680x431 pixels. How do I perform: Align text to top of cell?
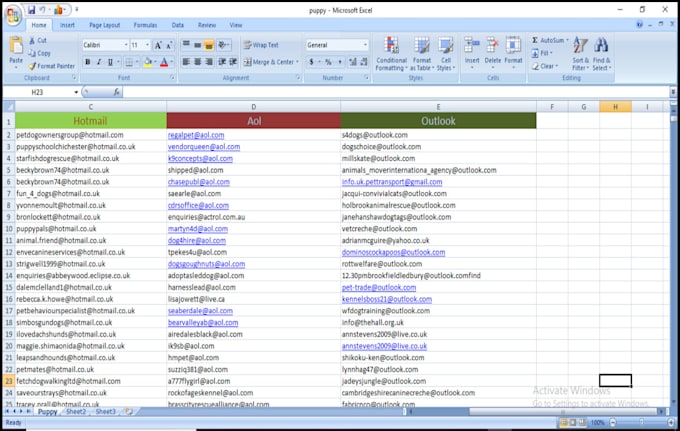[186, 44]
